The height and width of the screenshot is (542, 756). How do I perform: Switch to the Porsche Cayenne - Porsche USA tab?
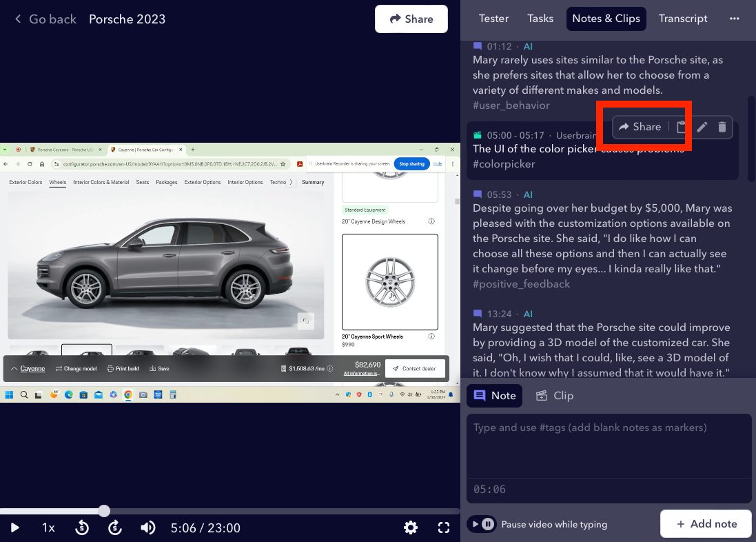65,150
